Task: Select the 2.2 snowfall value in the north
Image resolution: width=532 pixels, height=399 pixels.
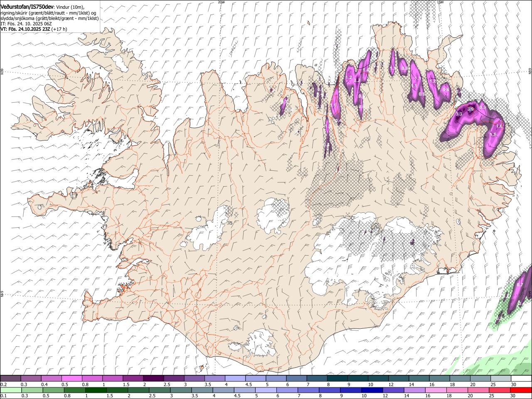Action: pos(357,80)
